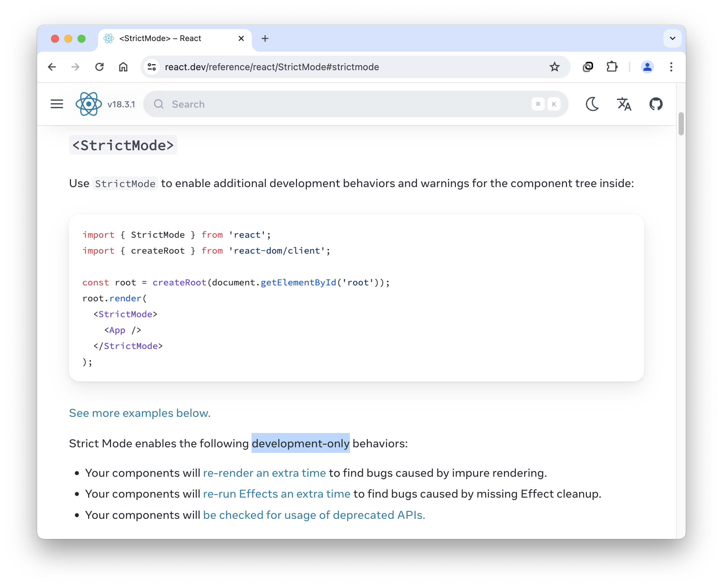The height and width of the screenshot is (588, 723).
Task: Open the browser home page
Action: (x=123, y=67)
